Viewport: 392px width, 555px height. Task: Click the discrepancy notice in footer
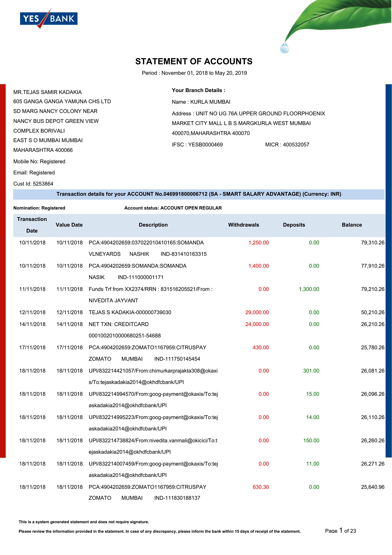(160, 531)
